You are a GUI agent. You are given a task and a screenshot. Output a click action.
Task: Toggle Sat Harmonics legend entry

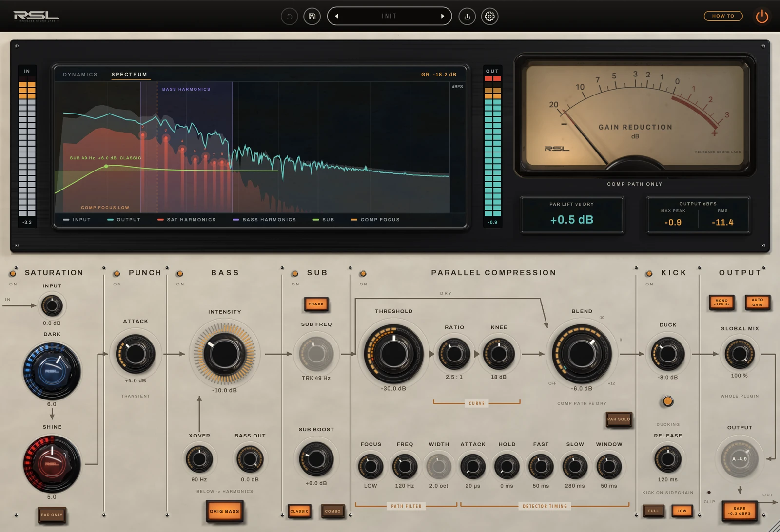coord(186,220)
